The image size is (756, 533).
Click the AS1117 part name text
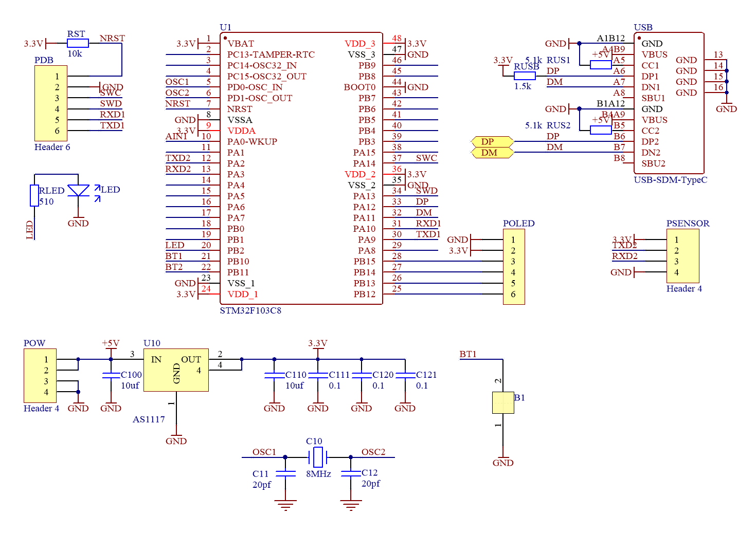pyautogui.click(x=149, y=419)
